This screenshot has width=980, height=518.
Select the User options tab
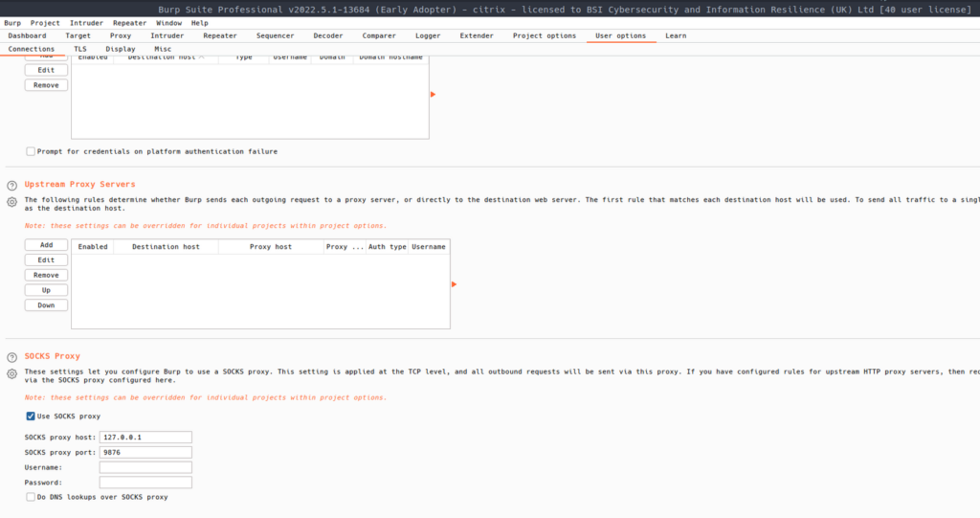pos(620,35)
